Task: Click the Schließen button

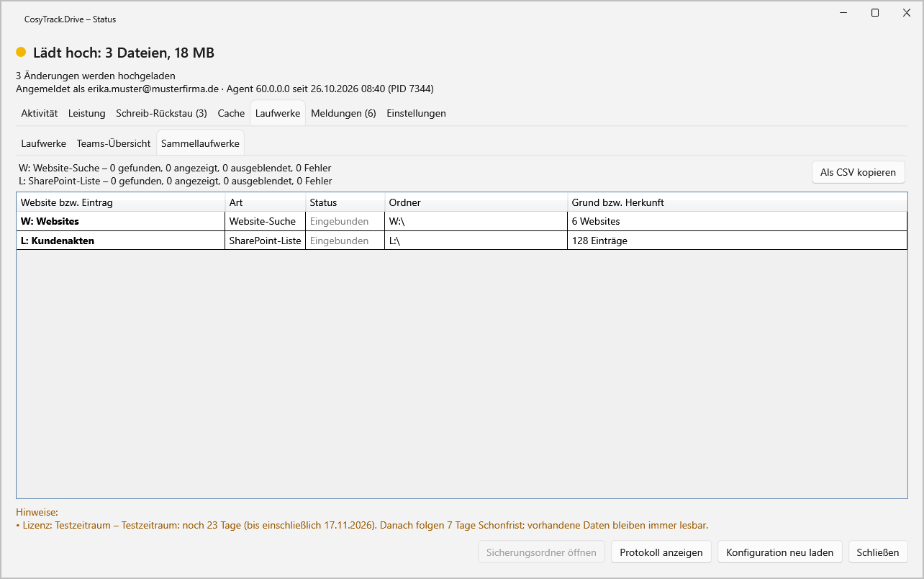Action: [x=878, y=552]
